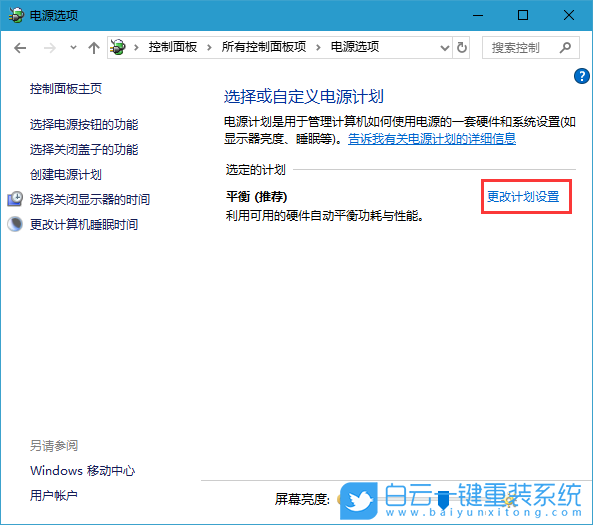Click the Forward navigation arrow

[x=50, y=48]
